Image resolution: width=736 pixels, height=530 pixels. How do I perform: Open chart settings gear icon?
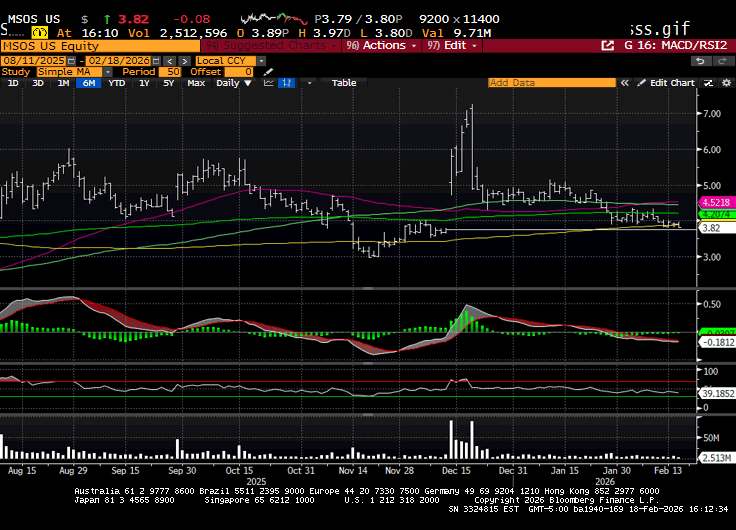726,83
